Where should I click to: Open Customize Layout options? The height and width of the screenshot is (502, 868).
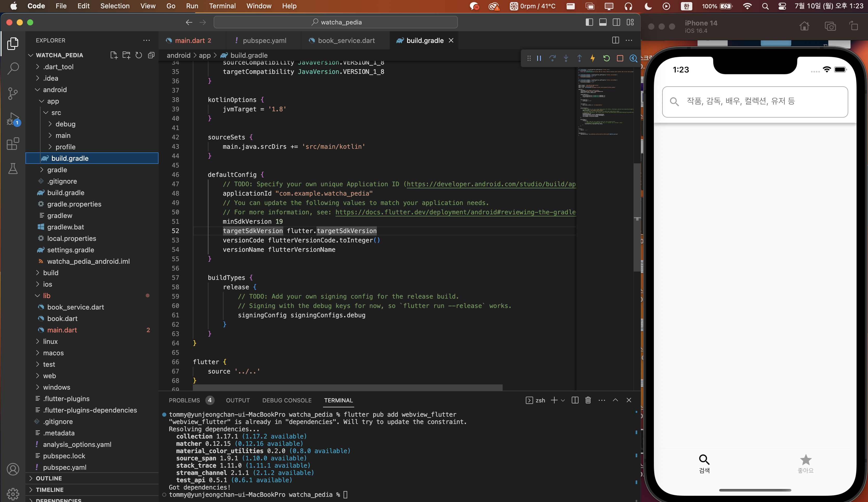[630, 22]
